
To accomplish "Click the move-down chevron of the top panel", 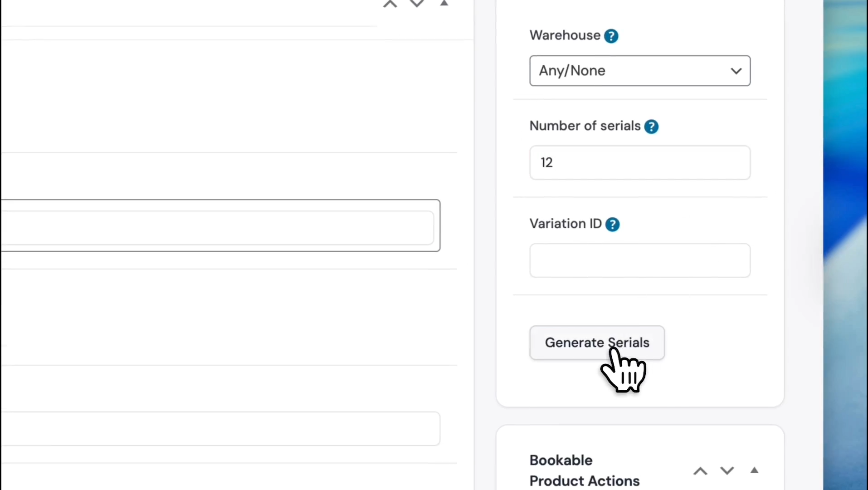I will point(417,4).
